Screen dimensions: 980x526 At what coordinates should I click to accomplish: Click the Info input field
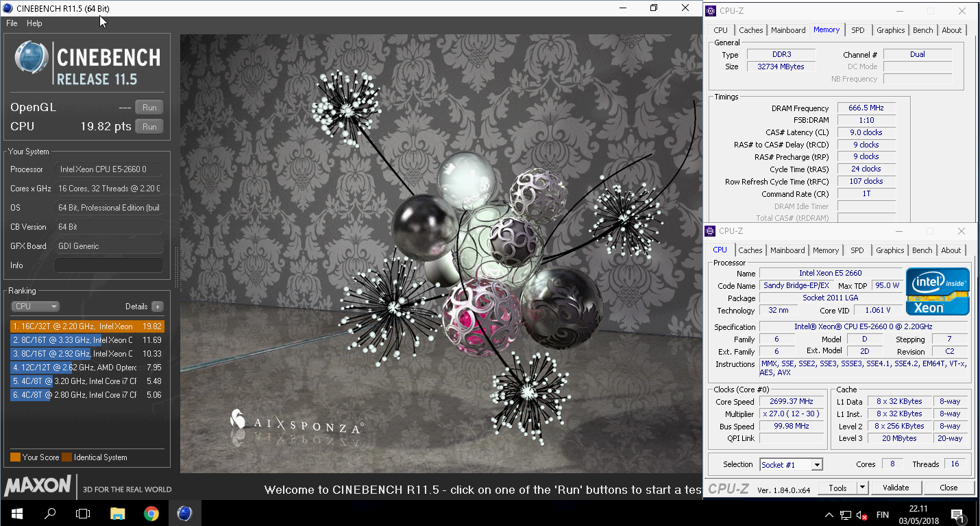point(109,265)
